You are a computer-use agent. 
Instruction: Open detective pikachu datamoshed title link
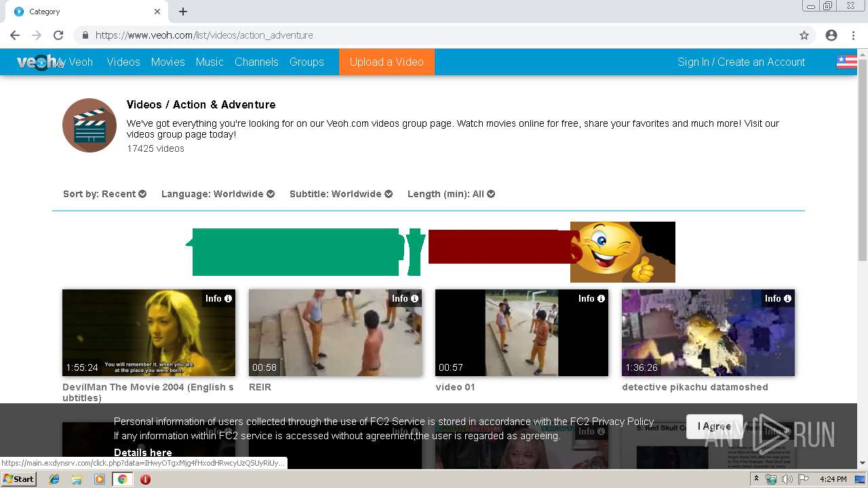[695, 387]
